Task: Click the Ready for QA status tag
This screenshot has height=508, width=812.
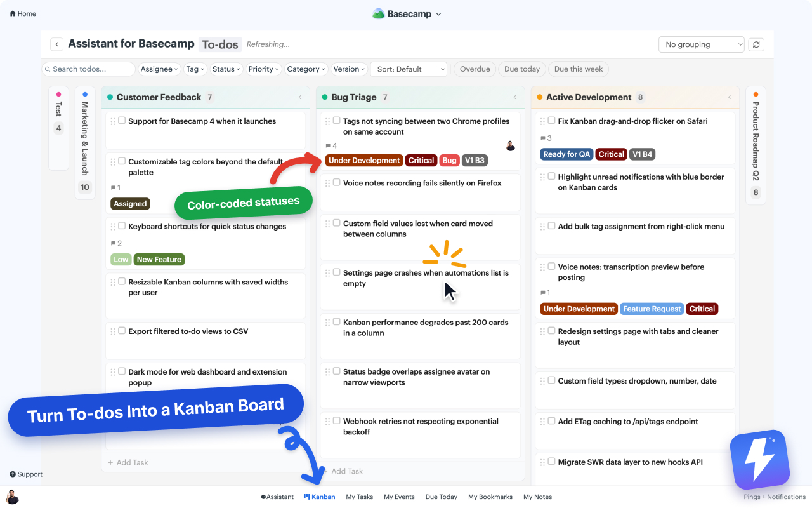Action: 567,154
